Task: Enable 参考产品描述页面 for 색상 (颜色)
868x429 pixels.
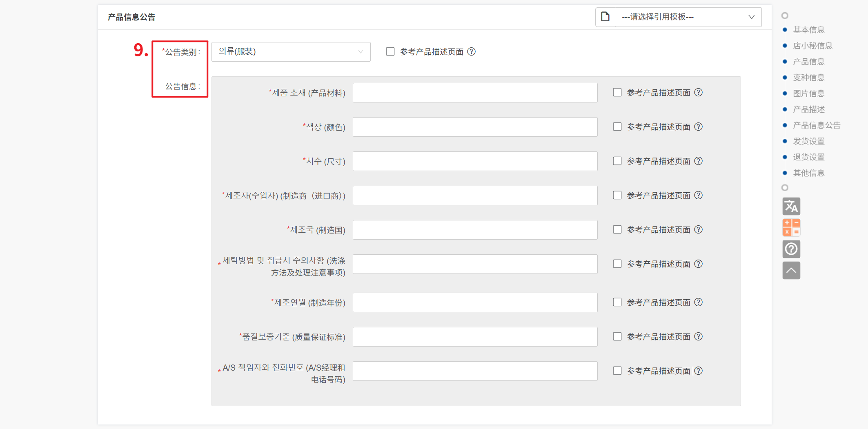Action: click(x=617, y=127)
